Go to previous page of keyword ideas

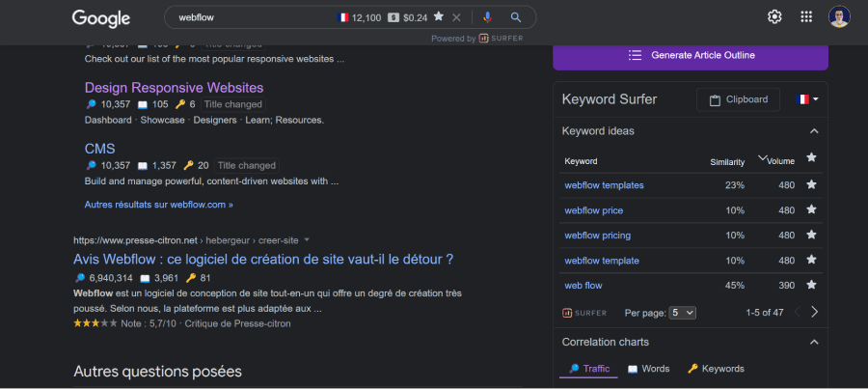point(798,312)
